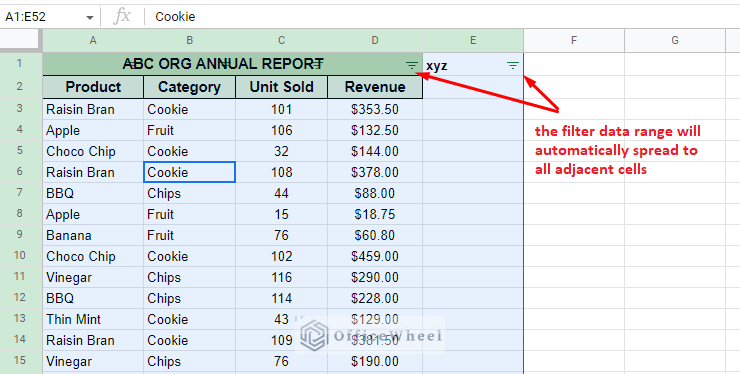Select column A header
Viewport: 740px width, 374px height.
pos(93,41)
